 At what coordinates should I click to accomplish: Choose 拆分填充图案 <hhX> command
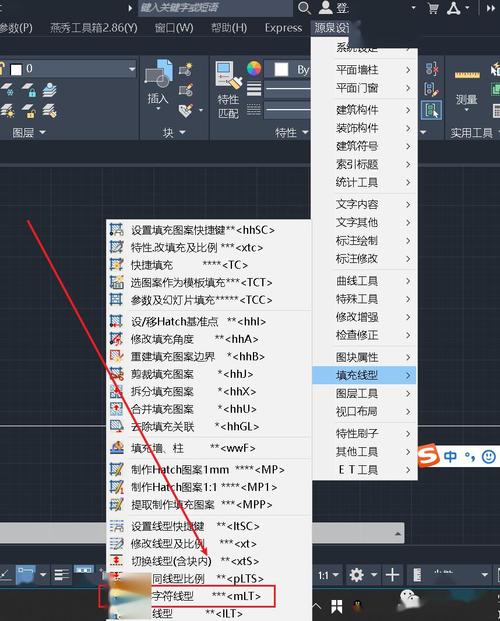209,391
